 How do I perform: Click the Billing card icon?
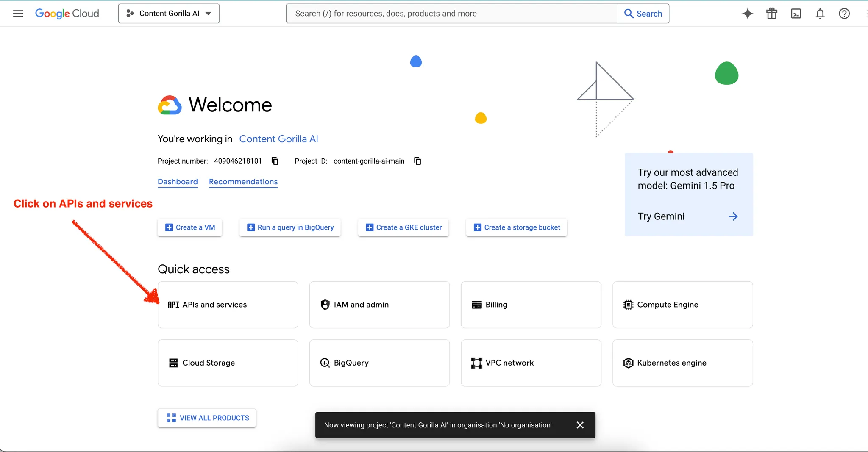477,305
